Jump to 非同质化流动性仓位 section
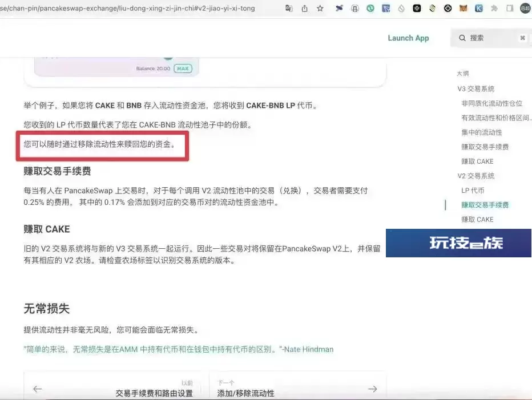The height and width of the screenshot is (400, 532). coord(491,103)
